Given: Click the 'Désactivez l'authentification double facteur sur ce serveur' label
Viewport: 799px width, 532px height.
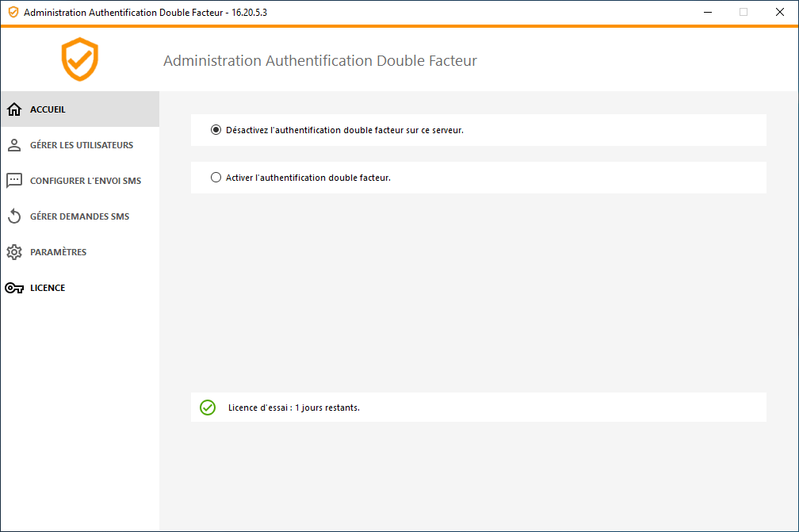Looking at the screenshot, I should 345,130.
